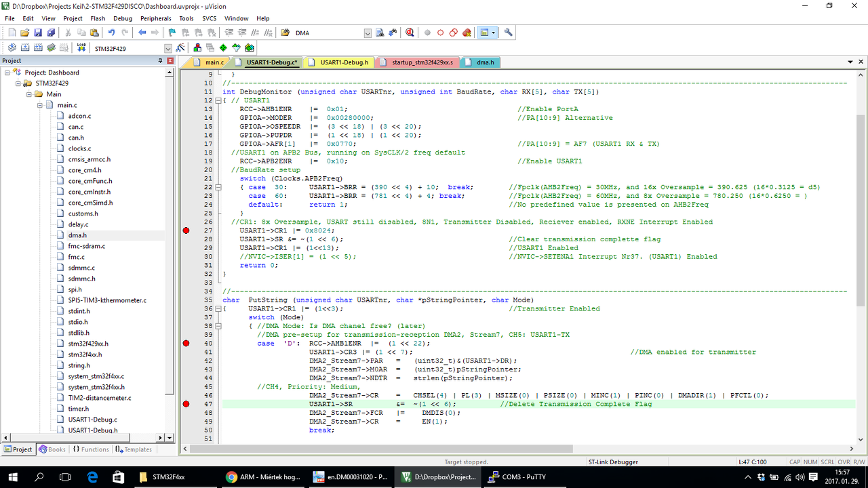
Task: Open dma.h in the project tree
Action: [77, 235]
